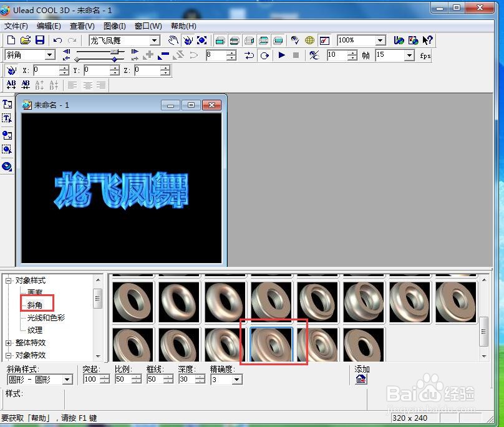Click the Insert geometric object icon

coord(7,166)
